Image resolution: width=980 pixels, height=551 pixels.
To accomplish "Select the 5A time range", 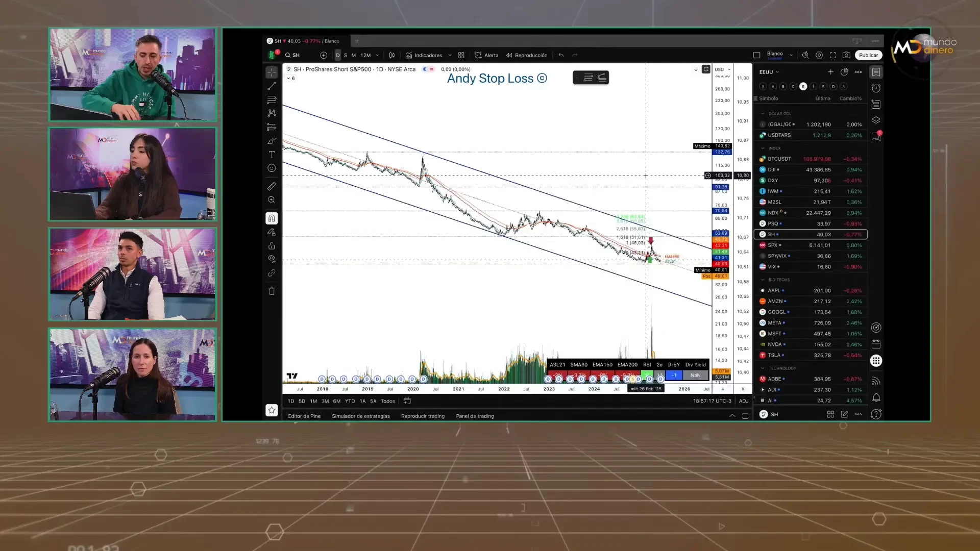I will [x=373, y=402].
